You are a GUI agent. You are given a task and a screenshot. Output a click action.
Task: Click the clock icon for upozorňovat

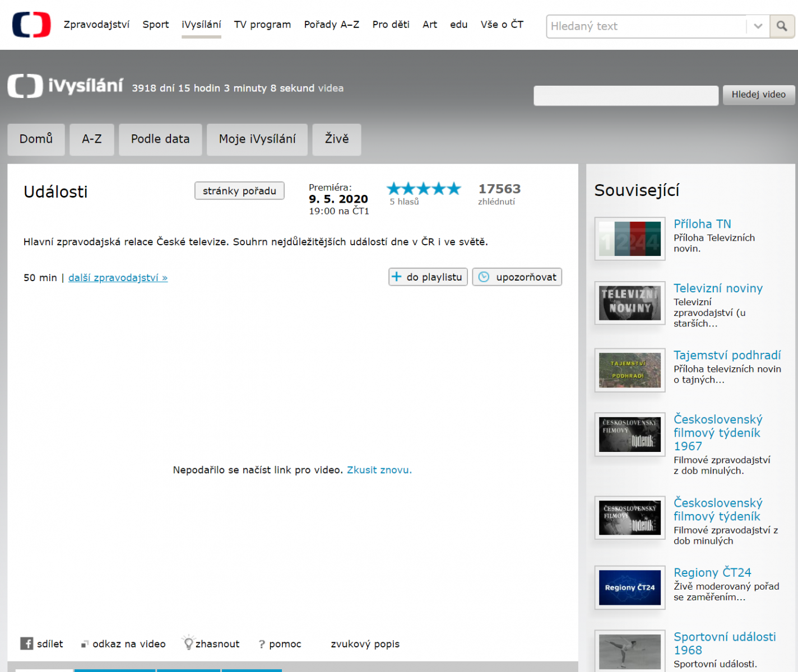point(484,277)
